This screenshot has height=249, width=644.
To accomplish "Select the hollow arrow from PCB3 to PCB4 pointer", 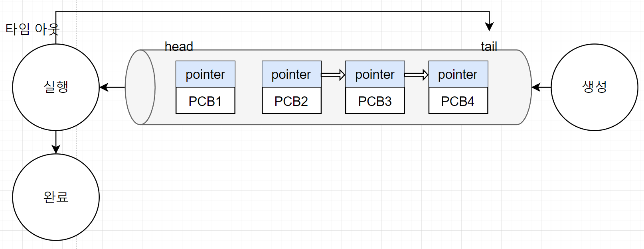I will click(x=416, y=75).
